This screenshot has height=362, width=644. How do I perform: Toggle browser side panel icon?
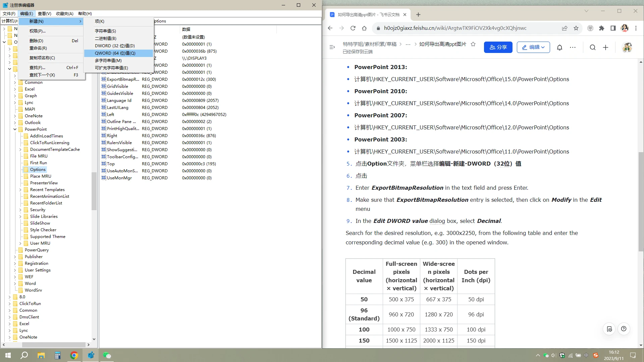click(x=613, y=28)
